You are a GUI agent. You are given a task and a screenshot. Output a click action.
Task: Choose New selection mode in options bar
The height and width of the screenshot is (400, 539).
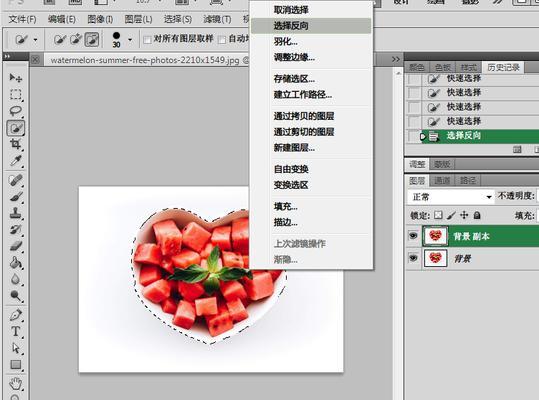pos(60,40)
